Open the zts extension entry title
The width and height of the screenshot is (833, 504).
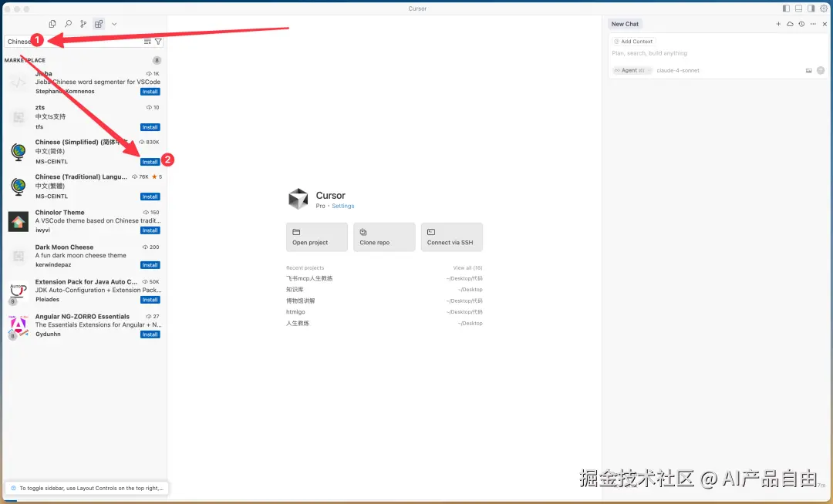(40, 108)
